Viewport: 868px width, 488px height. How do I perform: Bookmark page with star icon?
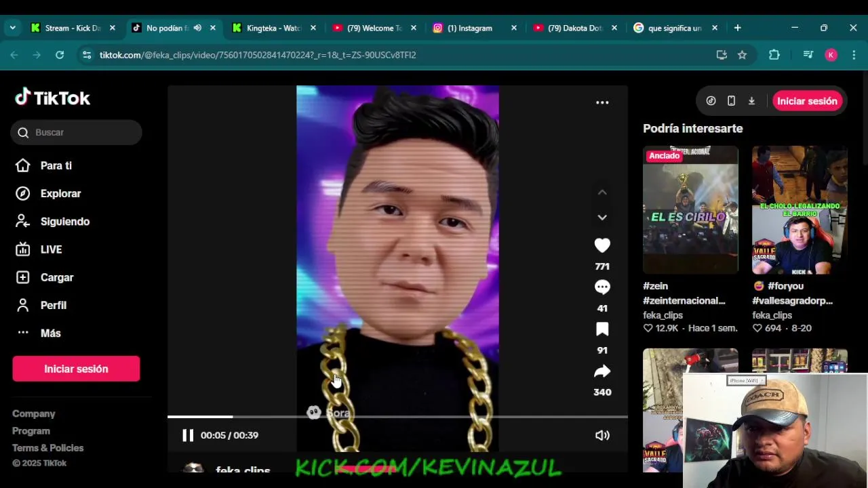(x=742, y=55)
